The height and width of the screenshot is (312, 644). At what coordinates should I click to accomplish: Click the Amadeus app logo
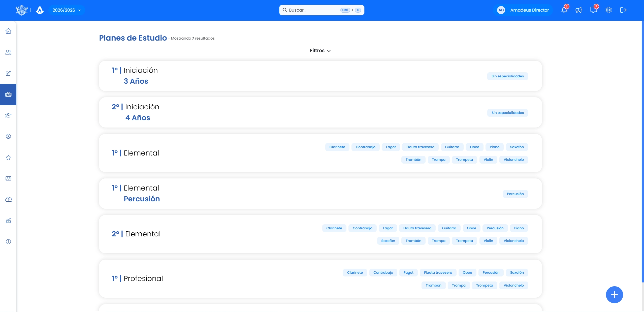coord(40,10)
